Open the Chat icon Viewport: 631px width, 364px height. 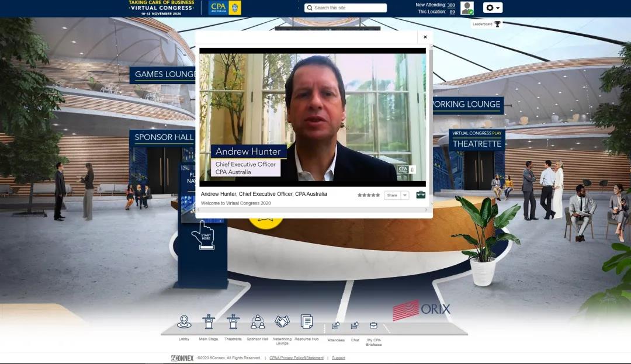pos(355,325)
